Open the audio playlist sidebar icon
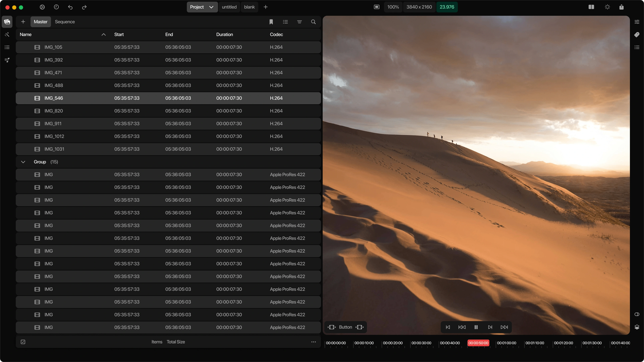Screen dimensions: 644x362 click(7, 60)
